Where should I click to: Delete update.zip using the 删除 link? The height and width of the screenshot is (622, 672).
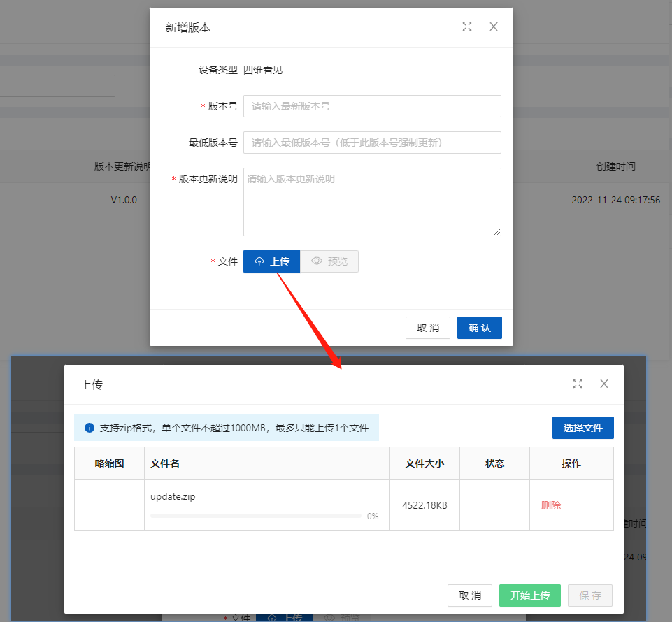coord(550,505)
